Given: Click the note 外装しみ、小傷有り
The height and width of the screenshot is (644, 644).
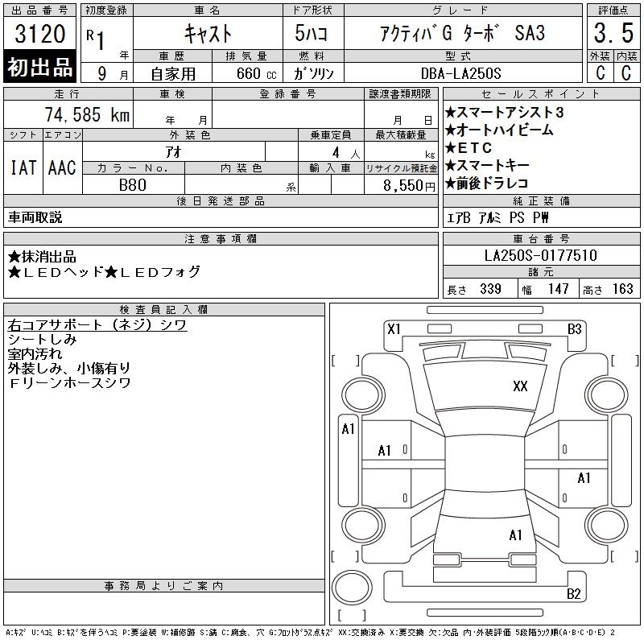Looking at the screenshot, I should [x=69, y=368].
